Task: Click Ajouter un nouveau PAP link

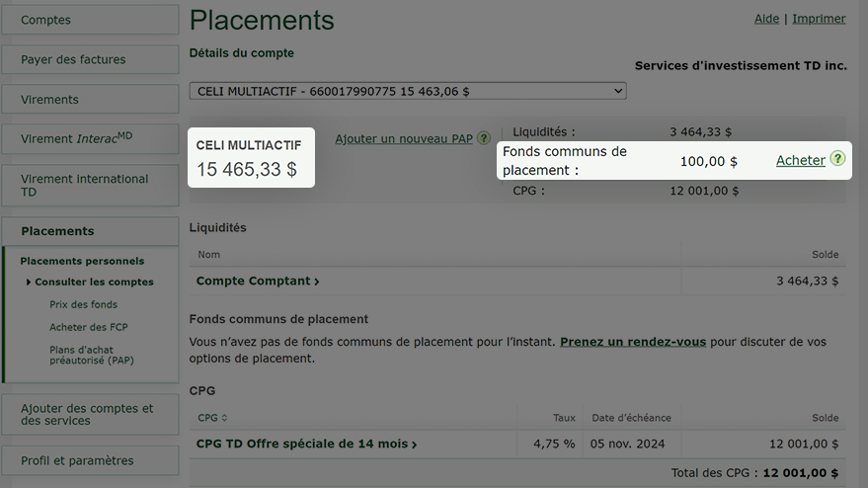Action: [404, 138]
